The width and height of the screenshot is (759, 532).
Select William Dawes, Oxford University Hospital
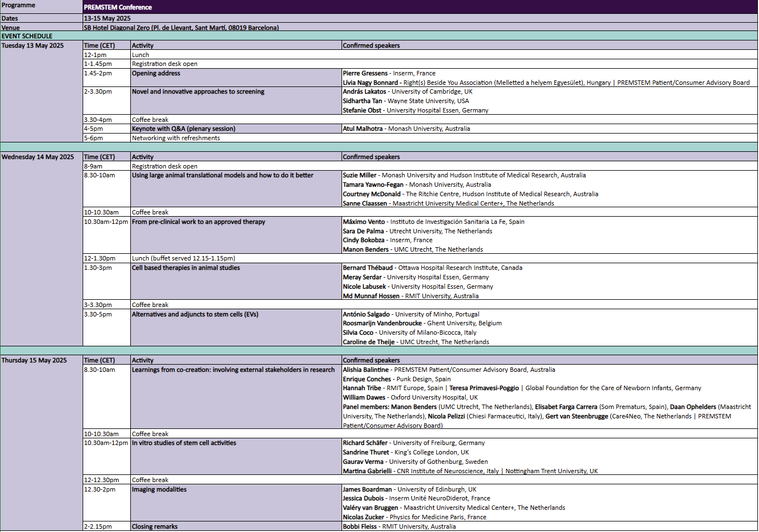[410, 397]
